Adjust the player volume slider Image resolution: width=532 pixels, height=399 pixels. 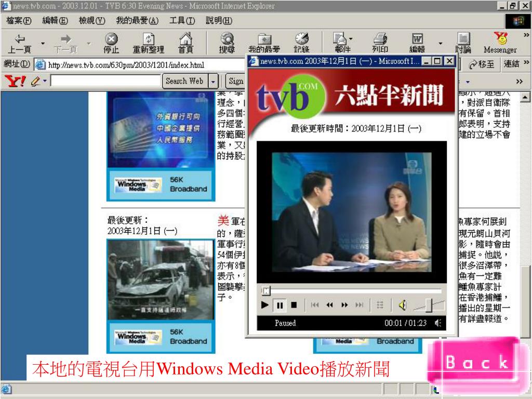click(x=429, y=305)
